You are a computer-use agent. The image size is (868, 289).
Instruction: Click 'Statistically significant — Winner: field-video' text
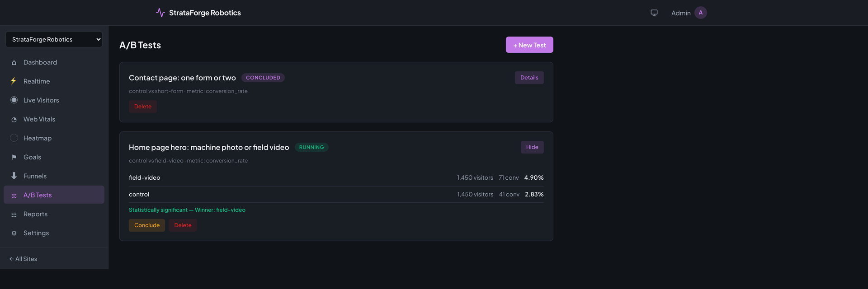point(187,210)
